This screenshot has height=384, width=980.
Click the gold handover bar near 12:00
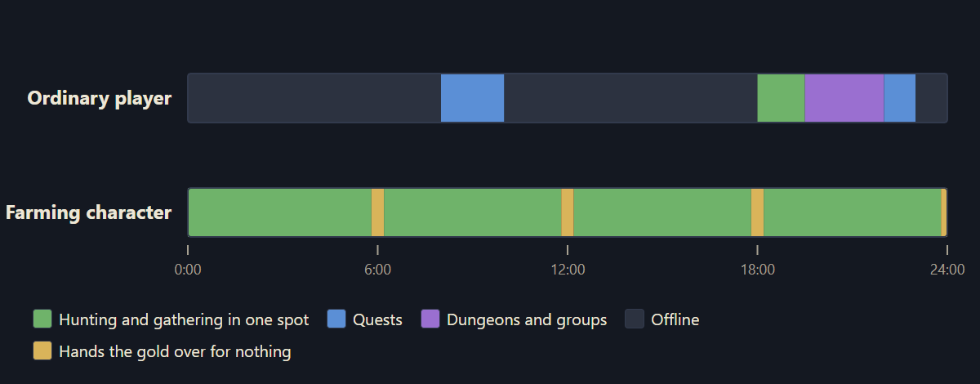pos(568,212)
